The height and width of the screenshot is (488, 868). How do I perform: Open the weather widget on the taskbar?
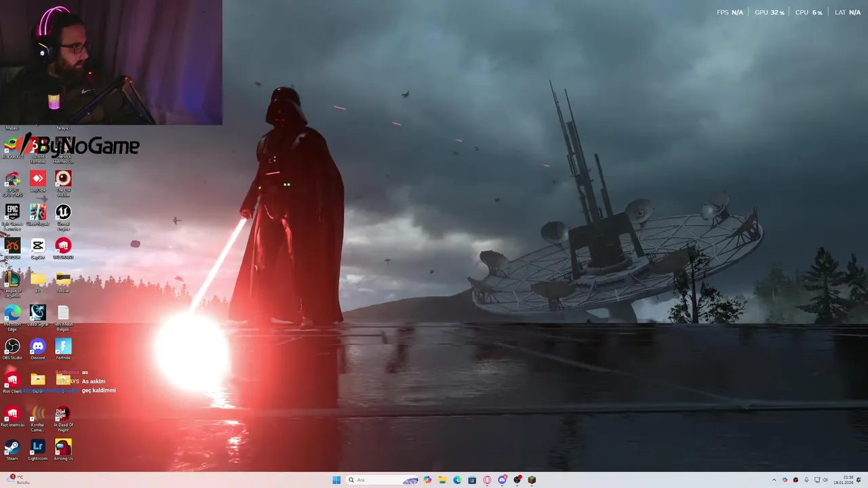(x=19, y=480)
